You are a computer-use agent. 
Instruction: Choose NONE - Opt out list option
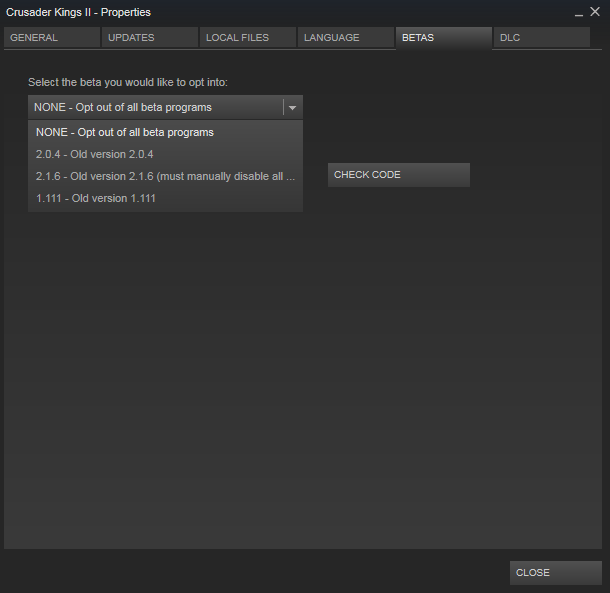125,132
